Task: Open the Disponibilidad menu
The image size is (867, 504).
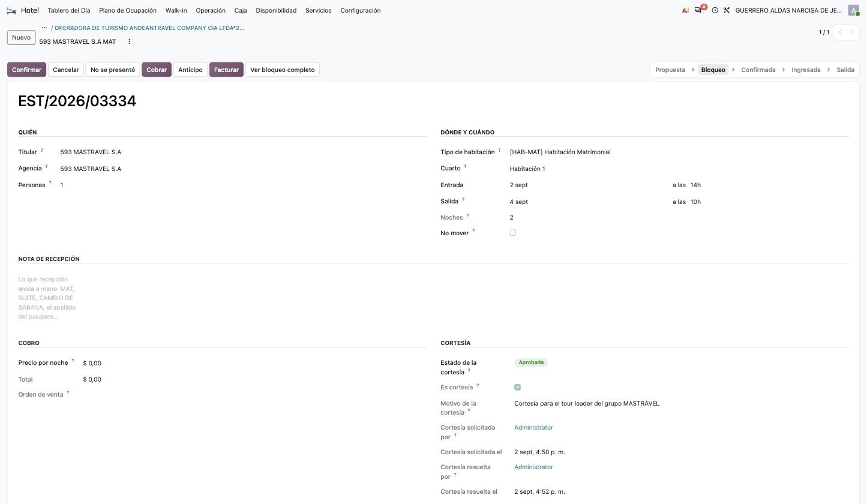Action: click(x=276, y=10)
